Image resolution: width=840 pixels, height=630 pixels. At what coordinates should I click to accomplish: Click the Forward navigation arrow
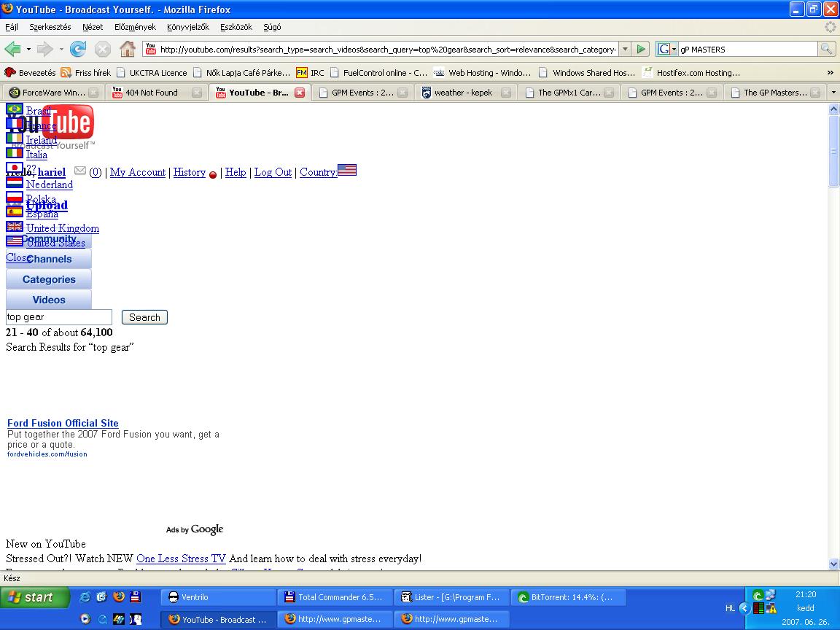tap(44, 50)
